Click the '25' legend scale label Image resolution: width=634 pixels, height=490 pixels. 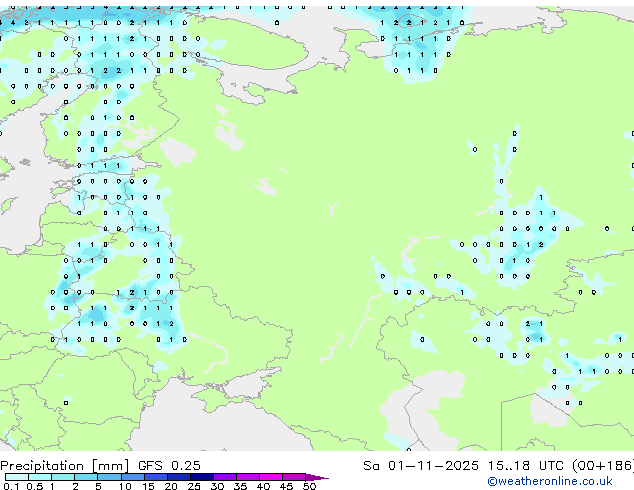point(194,486)
